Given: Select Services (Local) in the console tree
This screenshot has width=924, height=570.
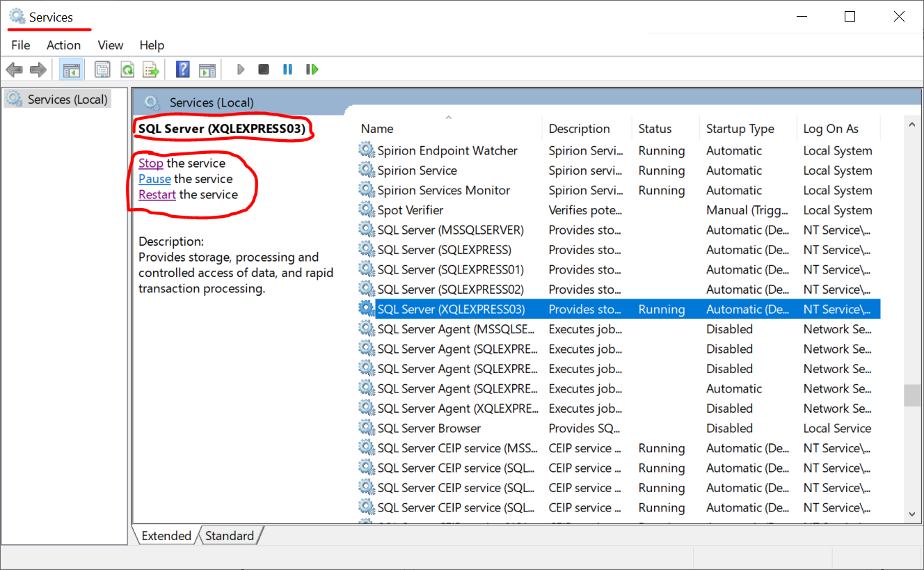Looking at the screenshot, I should tap(67, 100).
